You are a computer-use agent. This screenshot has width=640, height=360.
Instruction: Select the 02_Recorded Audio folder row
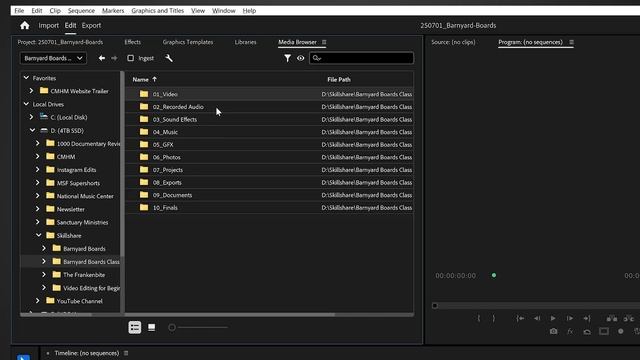(x=269, y=107)
